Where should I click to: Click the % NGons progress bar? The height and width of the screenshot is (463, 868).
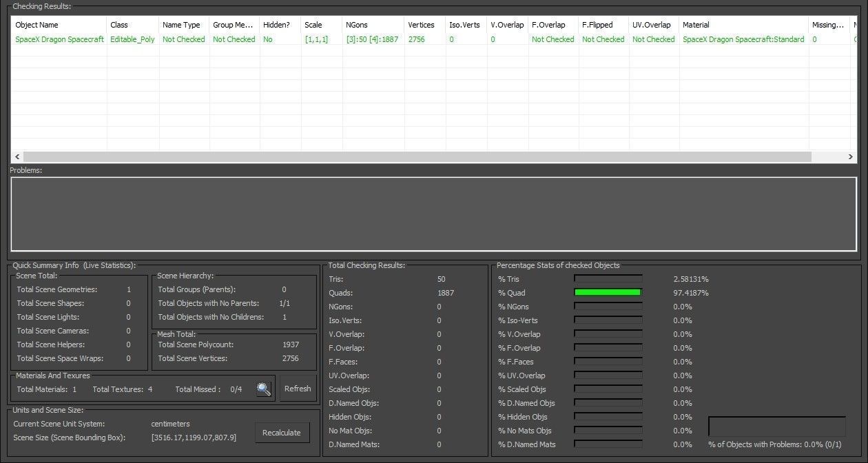[608, 307]
